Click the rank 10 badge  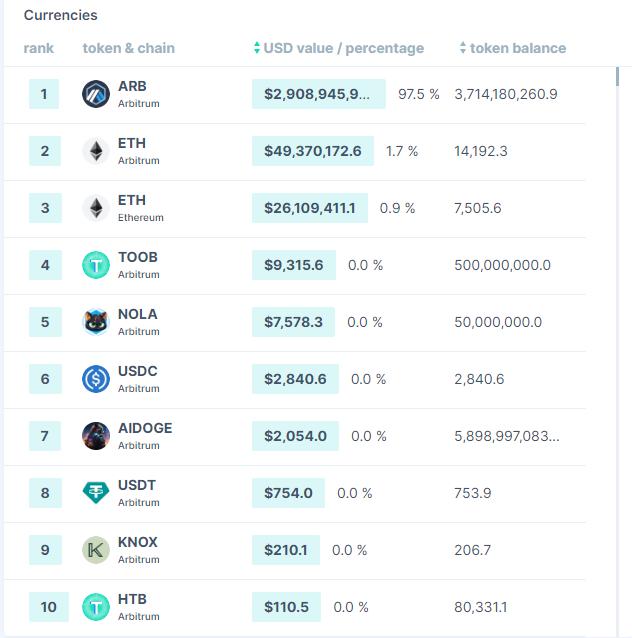49,607
